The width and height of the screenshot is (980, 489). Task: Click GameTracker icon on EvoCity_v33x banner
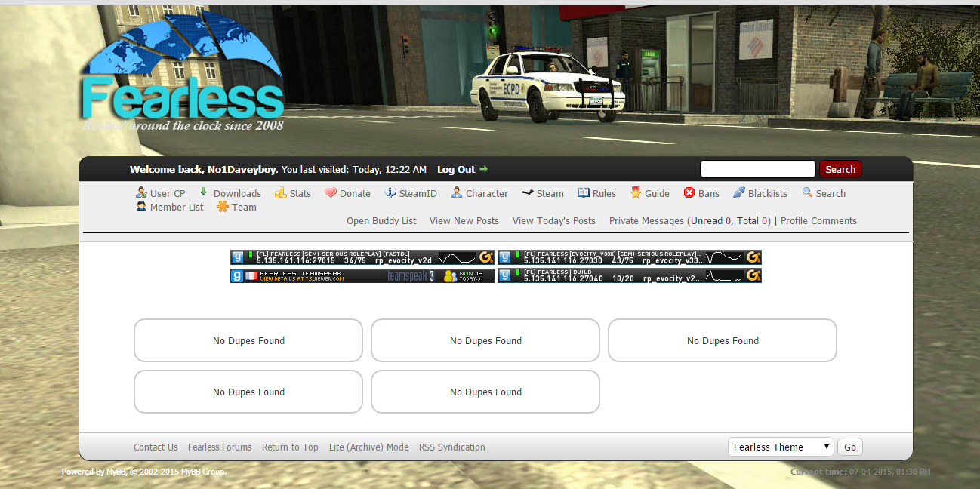pos(753,257)
